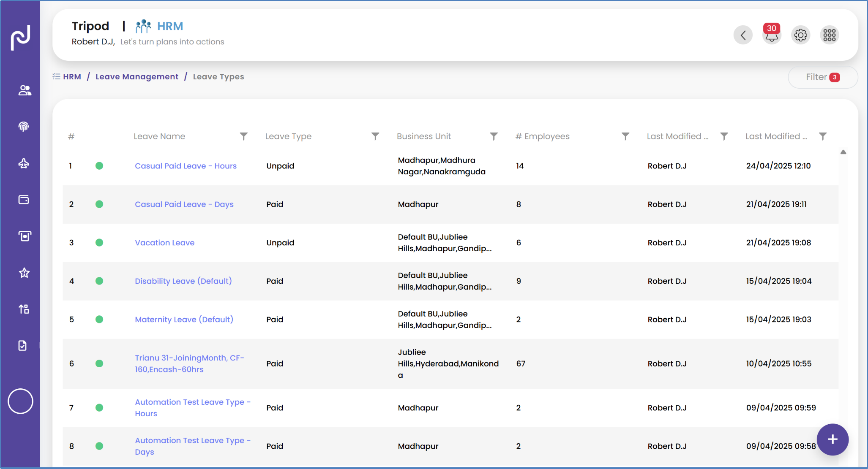Click the Leave Name column header
Image resolution: width=868 pixels, height=469 pixels.
click(x=159, y=136)
